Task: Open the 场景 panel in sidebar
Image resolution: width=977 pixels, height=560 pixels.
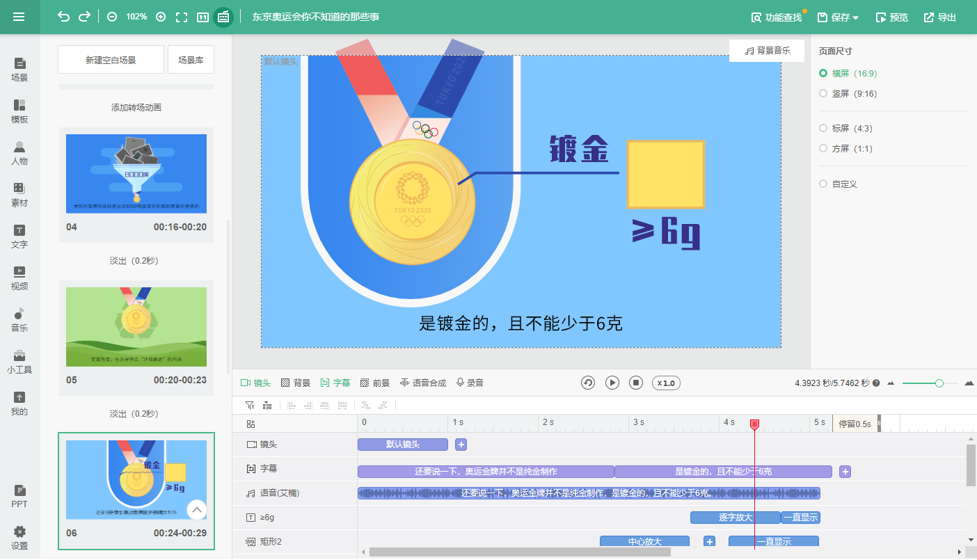Action: pos(19,70)
